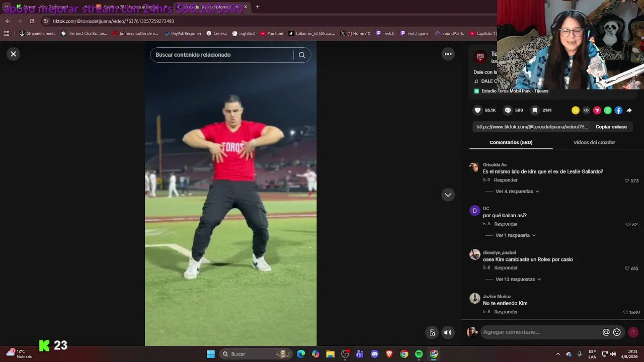Share the video to WhatsApp
Viewport: 644px width, 362px height.
608,110
